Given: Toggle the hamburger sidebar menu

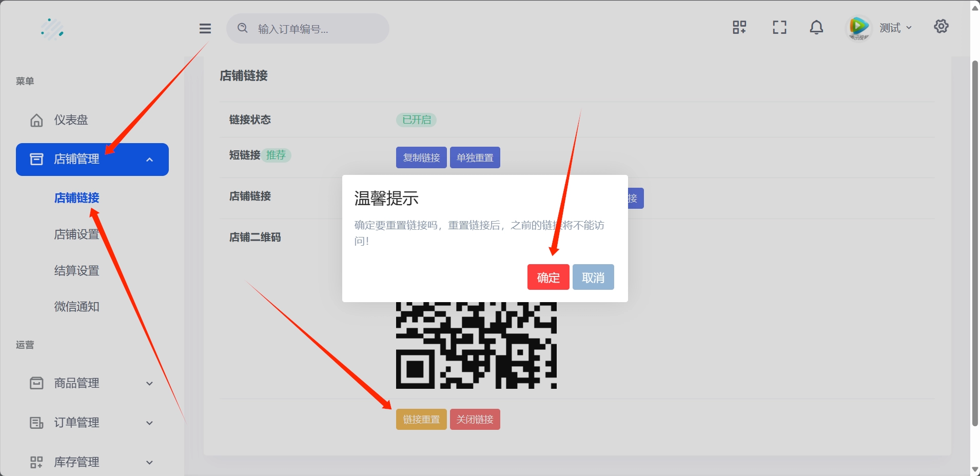Looking at the screenshot, I should [x=205, y=28].
